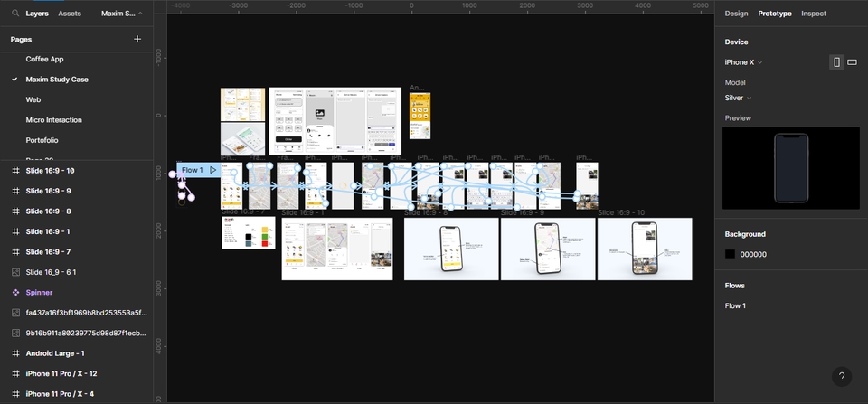Select the Web page
This screenshot has height=404, width=868.
[33, 99]
